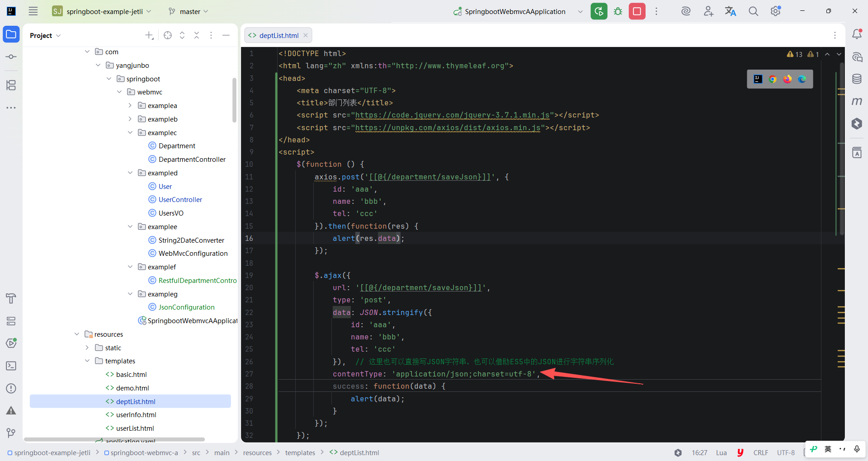Expand all in Project tree
868x461 pixels.
pyautogui.click(x=182, y=35)
